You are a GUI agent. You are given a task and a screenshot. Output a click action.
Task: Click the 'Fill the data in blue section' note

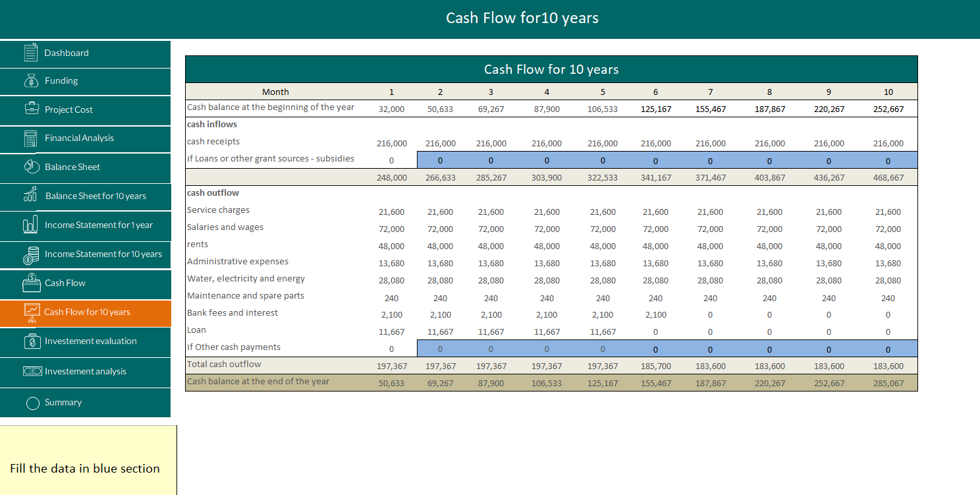tap(85, 469)
